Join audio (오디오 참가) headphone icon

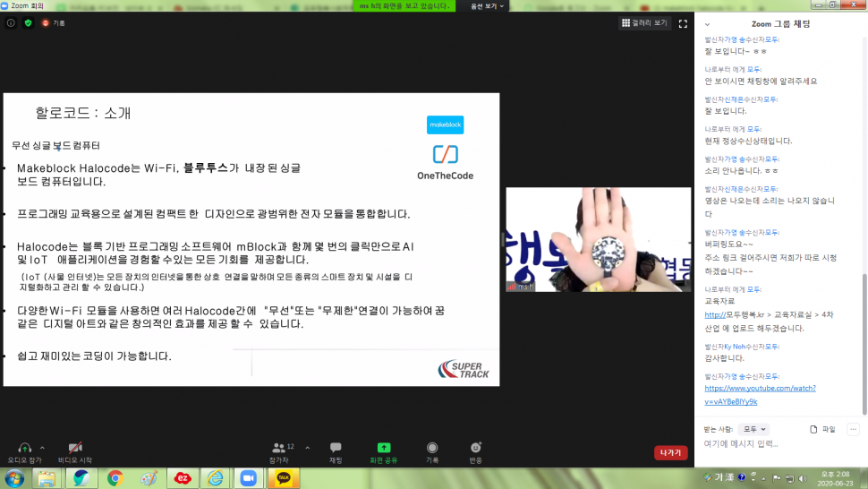click(24, 448)
